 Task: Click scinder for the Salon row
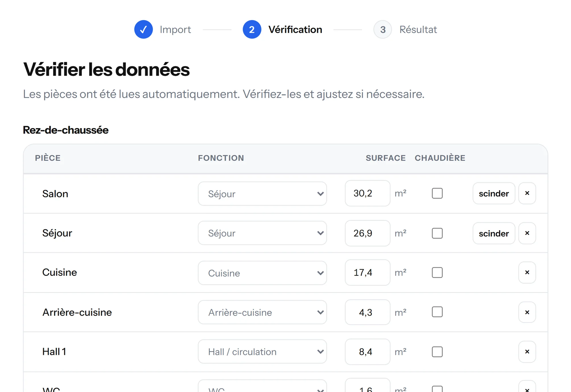(494, 193)
